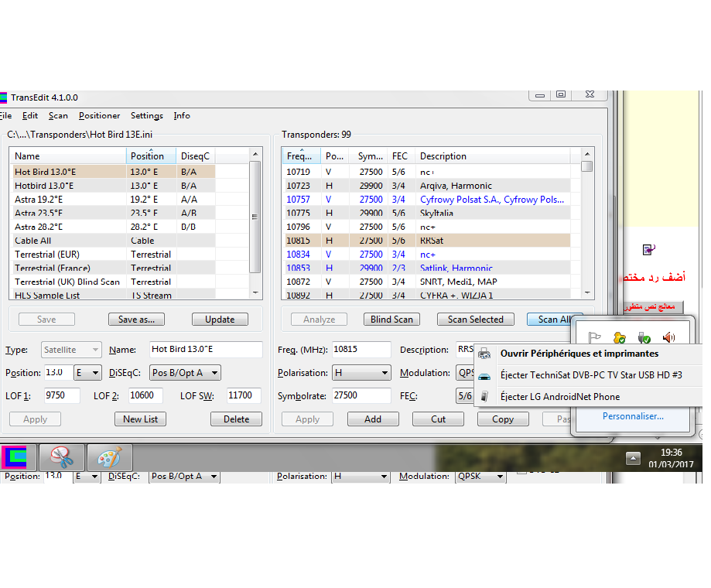
Task: Click the yellow tray icon with green check
Action: 620,337
